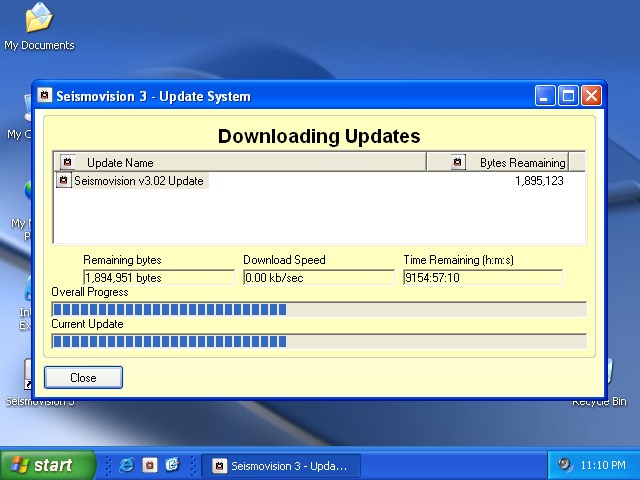
Task: Click the system tray notification icon
Action: click(565, 465)
